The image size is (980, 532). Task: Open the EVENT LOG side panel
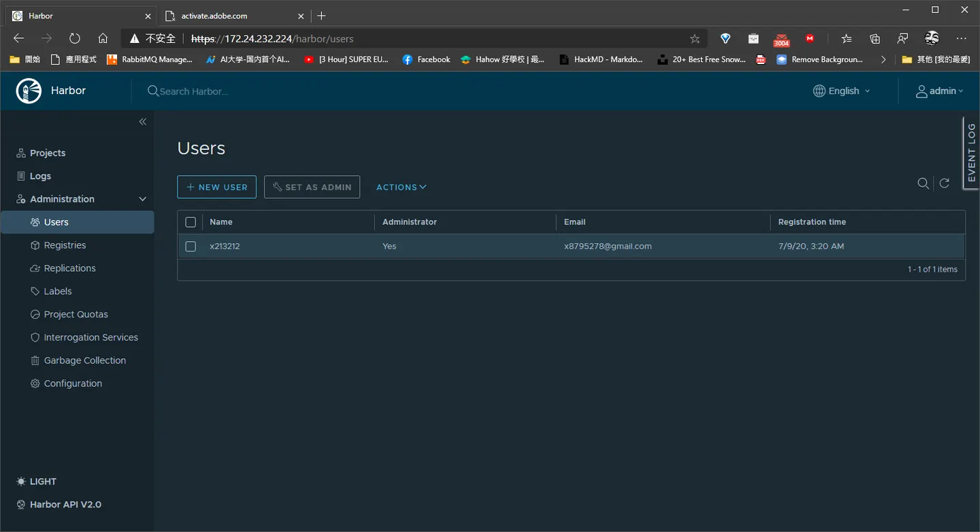[971, 153]
